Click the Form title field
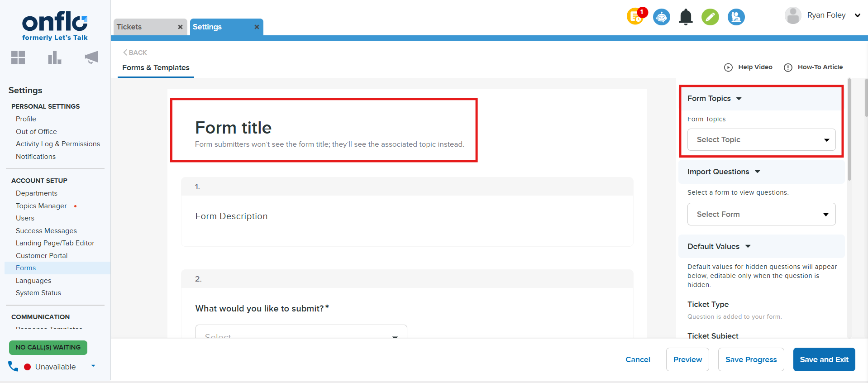This screenshot has width=868, height=383. click(233, 128)
